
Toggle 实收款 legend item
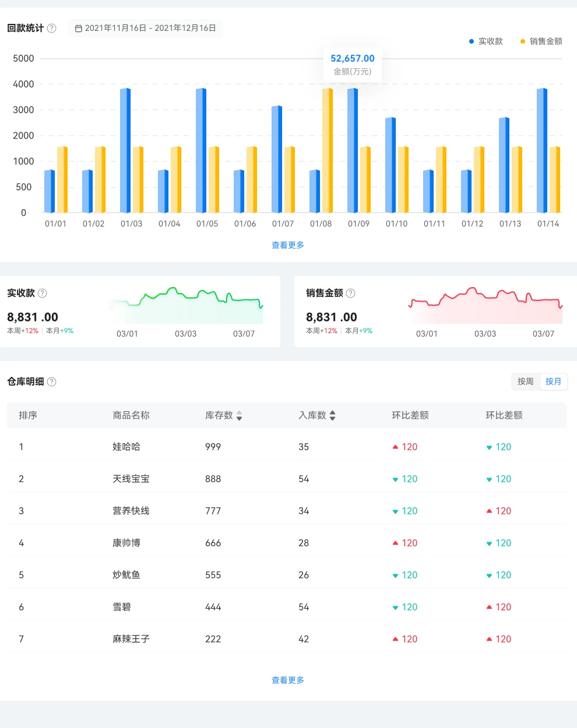pos(485,41)
